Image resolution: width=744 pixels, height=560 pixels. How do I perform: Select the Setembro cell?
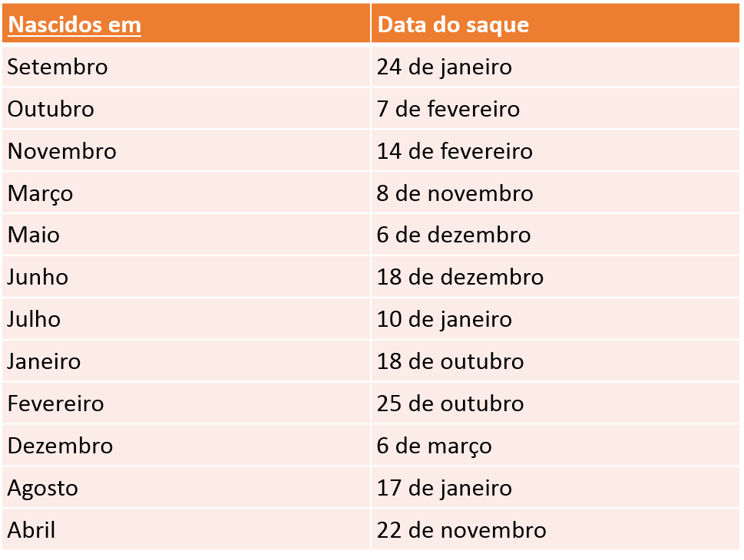(x=58, y=67)
